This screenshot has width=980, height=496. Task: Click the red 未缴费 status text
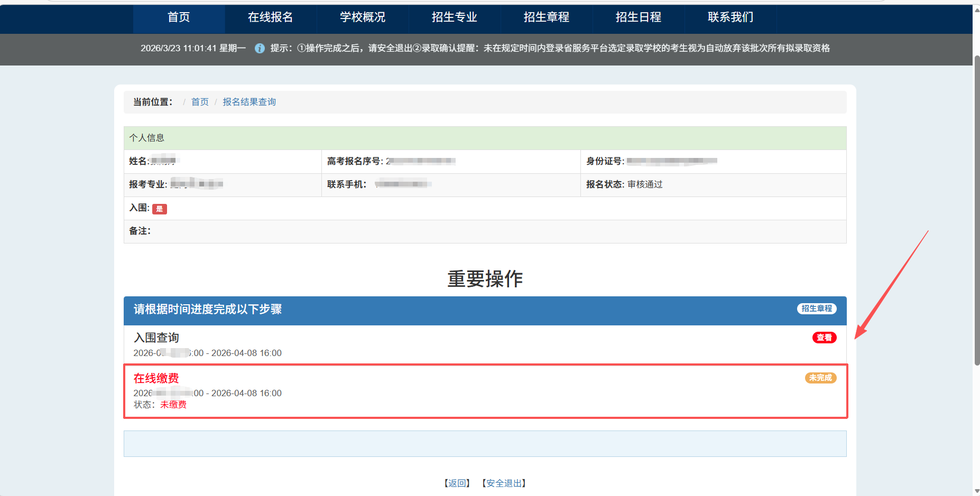pos(173,405)
